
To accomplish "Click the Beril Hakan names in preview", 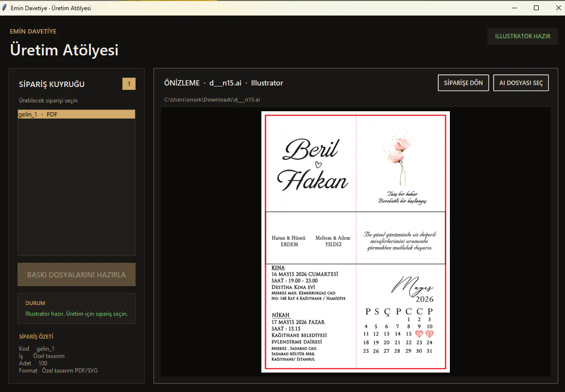I will click(312, 165).
